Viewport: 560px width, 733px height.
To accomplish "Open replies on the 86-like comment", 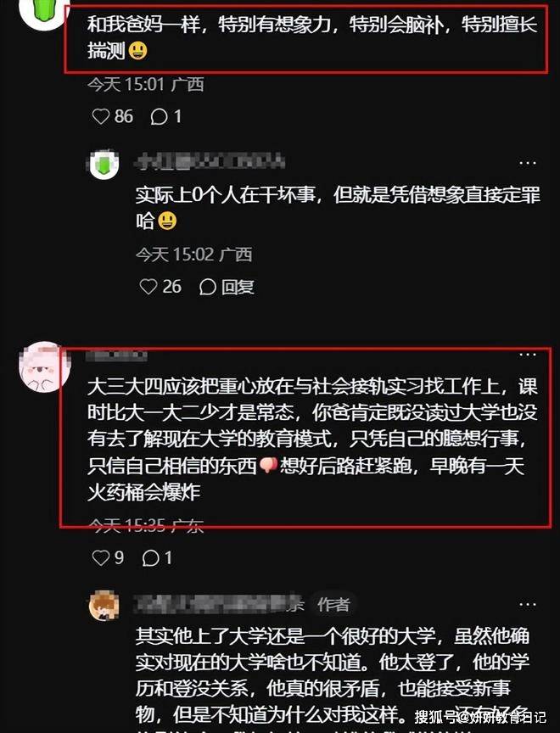I will [x=165, y=116].
